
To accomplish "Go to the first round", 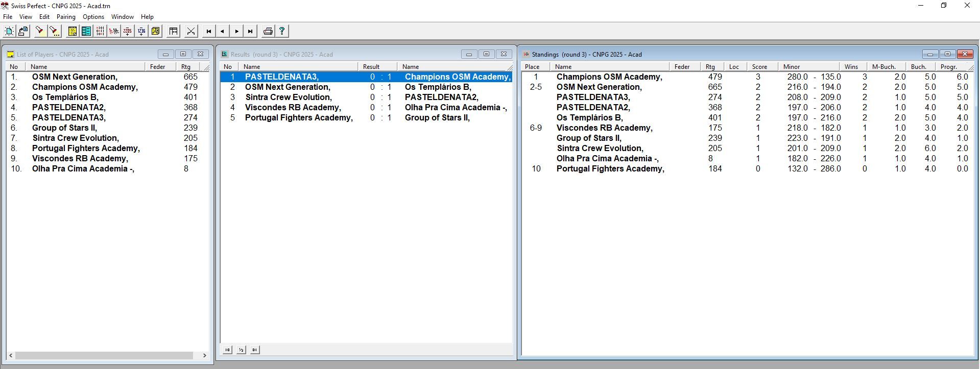I will [208, 31].
